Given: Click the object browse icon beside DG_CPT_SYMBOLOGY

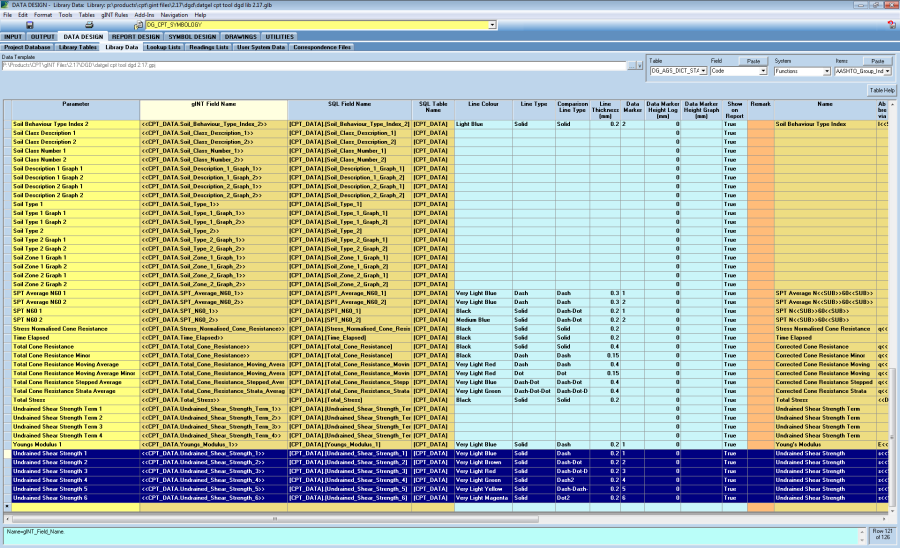Looking at the screenshot, I should (139, 25).
